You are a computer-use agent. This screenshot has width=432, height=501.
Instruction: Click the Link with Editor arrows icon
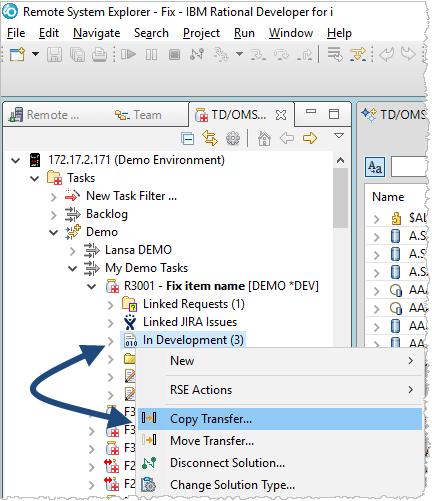210,138
